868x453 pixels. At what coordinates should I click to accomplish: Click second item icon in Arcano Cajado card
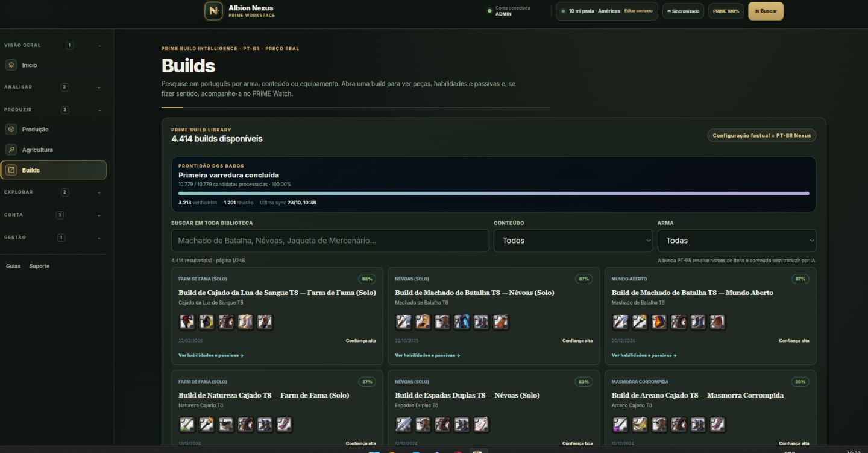point(640,425)
